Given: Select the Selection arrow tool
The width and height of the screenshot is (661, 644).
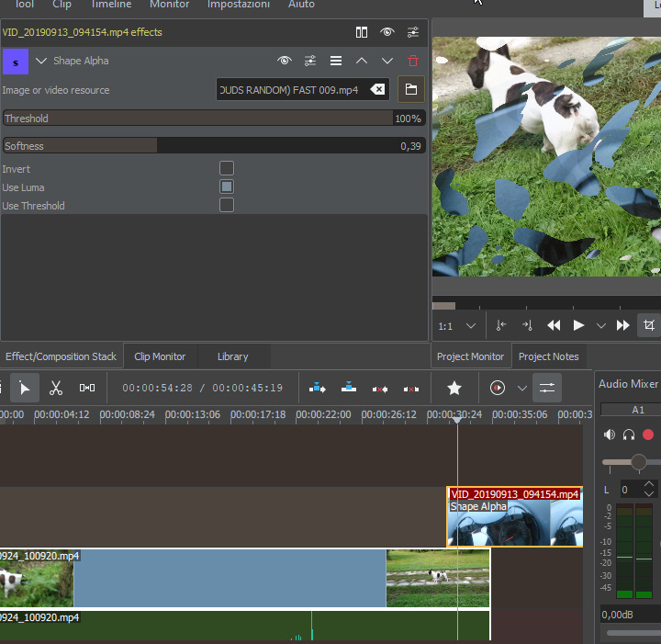Looking at the screenshot, I should (25, 388).
